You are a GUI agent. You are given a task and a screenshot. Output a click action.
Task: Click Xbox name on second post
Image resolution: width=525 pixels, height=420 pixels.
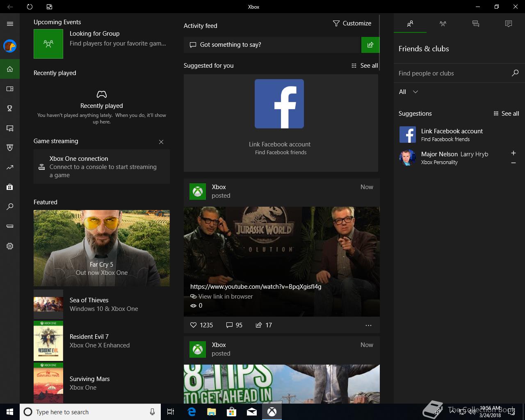(x=219, y=345)
